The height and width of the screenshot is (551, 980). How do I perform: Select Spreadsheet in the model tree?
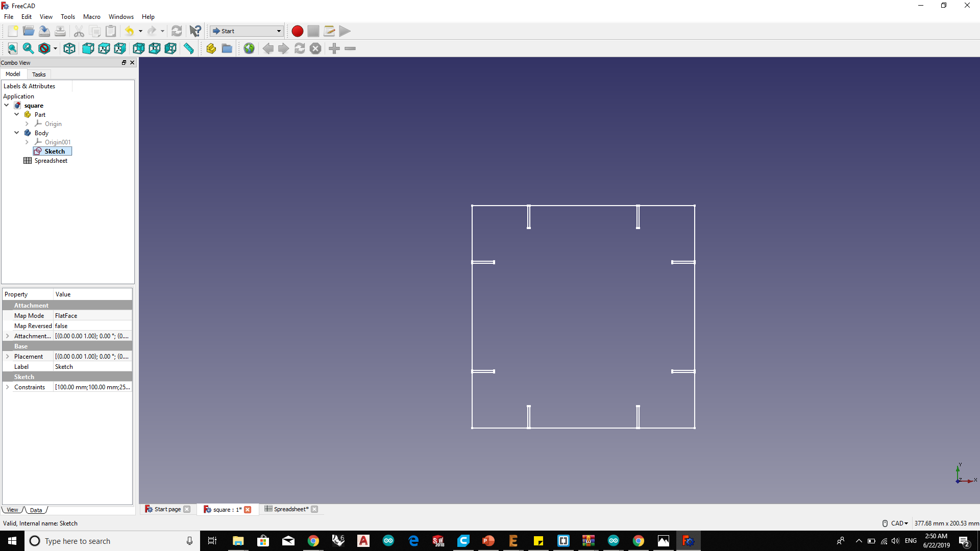point(51,161)
